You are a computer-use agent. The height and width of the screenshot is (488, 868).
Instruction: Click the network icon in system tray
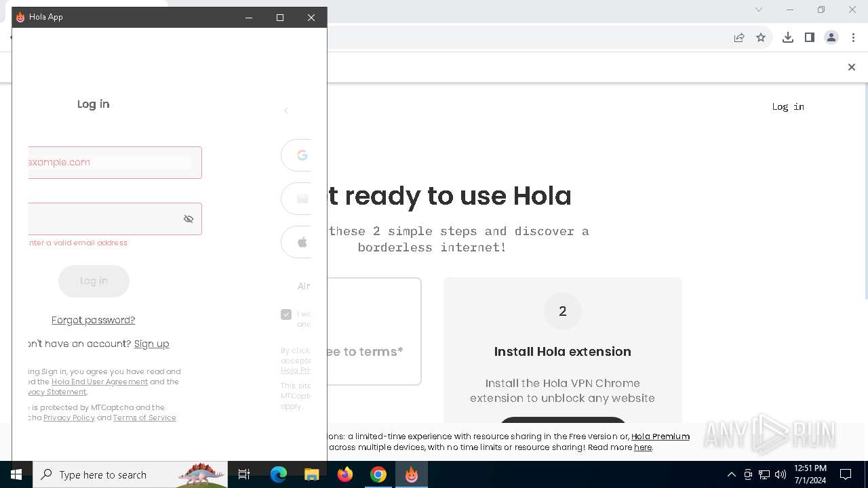tap(764, 474)
